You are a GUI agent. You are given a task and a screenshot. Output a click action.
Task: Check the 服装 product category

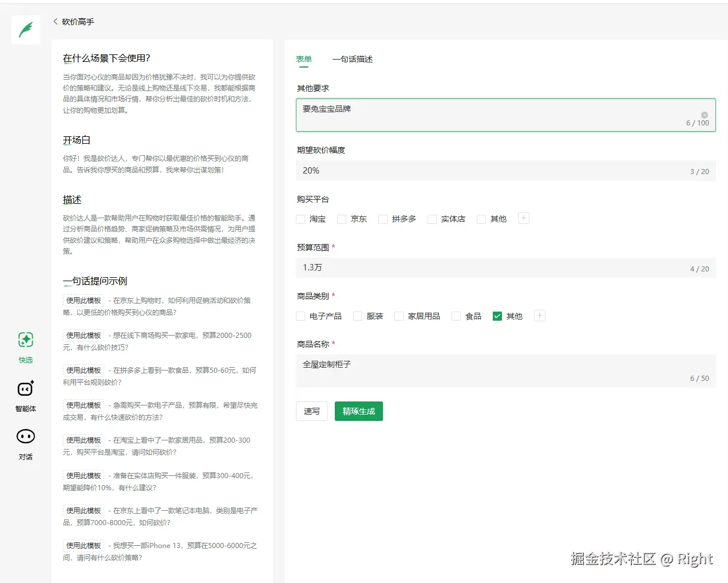point(357,316)
